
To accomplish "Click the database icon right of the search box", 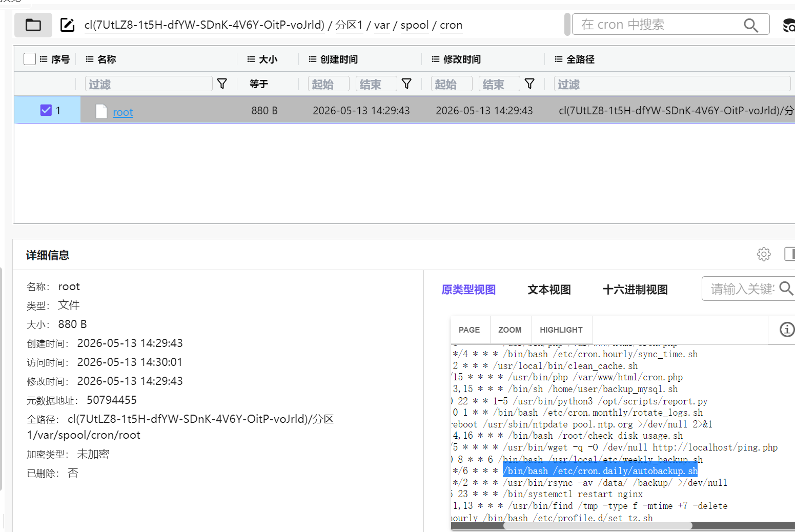I will [788, 25].
